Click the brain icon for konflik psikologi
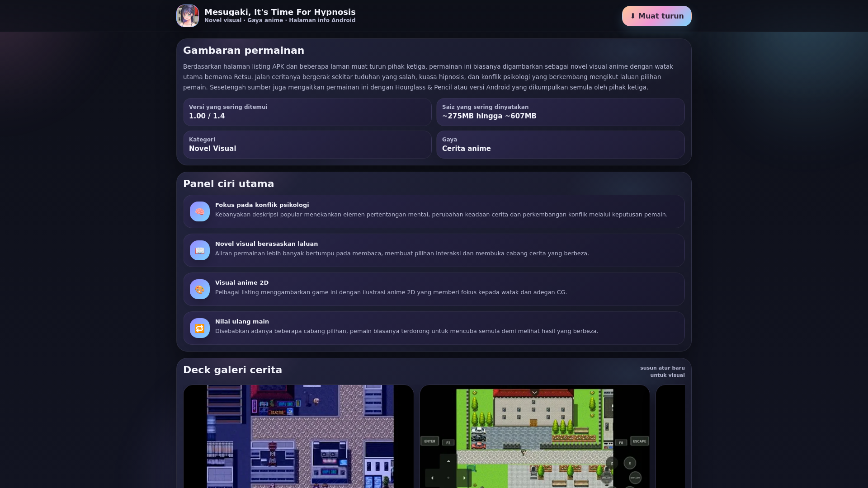The image size is (868, 488). [x=199, y=211]
